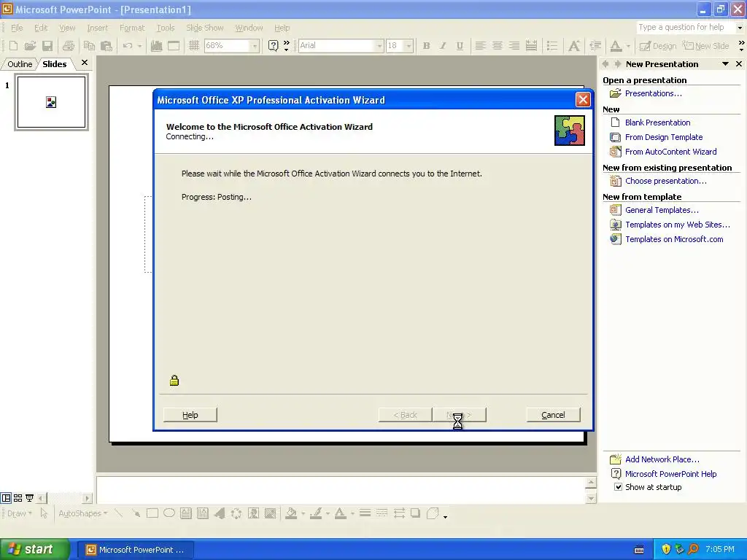Click the Microsoft PowerPoint taskbar button
The image size is (747, 560).
click(135, 550)
